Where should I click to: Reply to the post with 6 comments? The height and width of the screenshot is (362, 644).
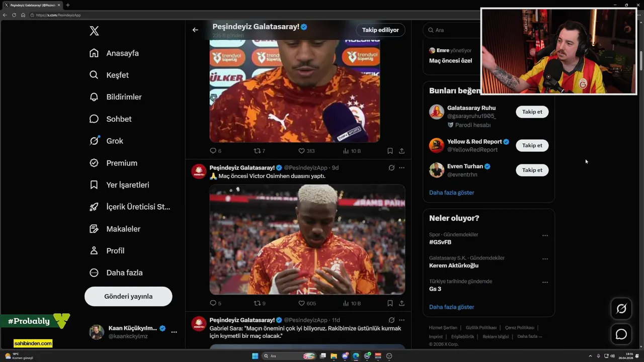click(215, 151)
